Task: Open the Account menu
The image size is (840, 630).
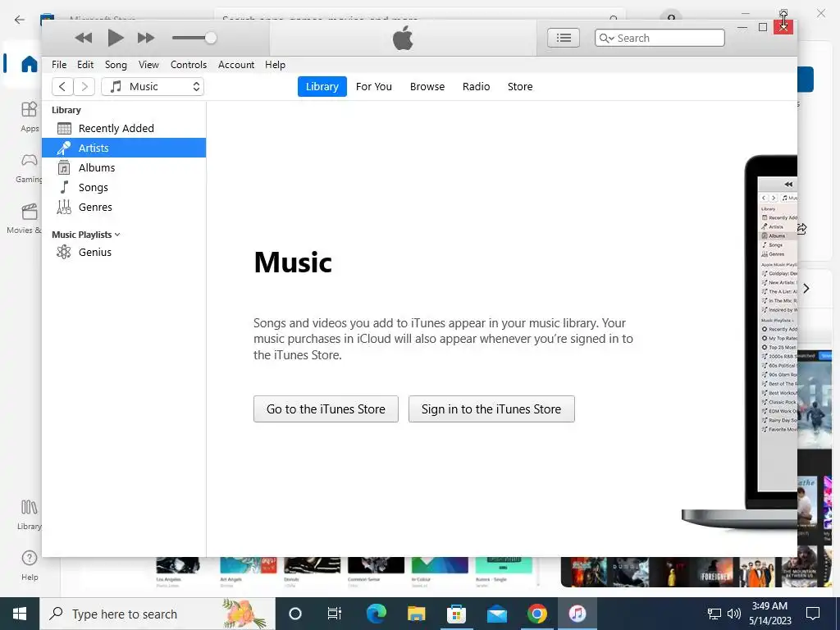Action: (x=236, y=64)
